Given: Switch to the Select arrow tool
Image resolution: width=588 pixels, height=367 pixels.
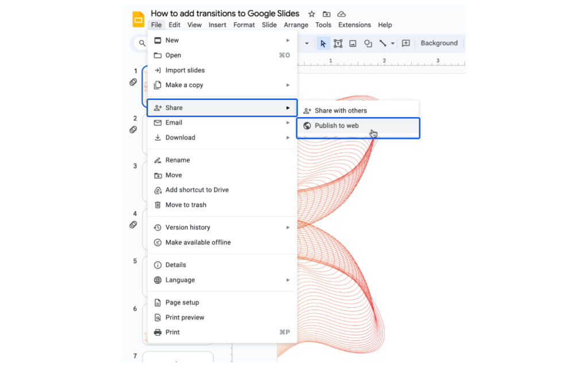Looking at the screenshot, I should pos(323,43).
